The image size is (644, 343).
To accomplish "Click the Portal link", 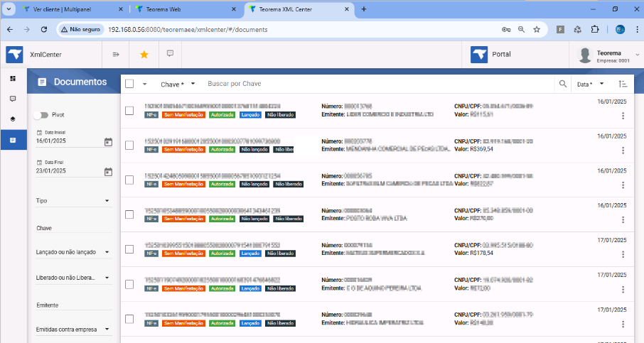I will click(502, 54).
